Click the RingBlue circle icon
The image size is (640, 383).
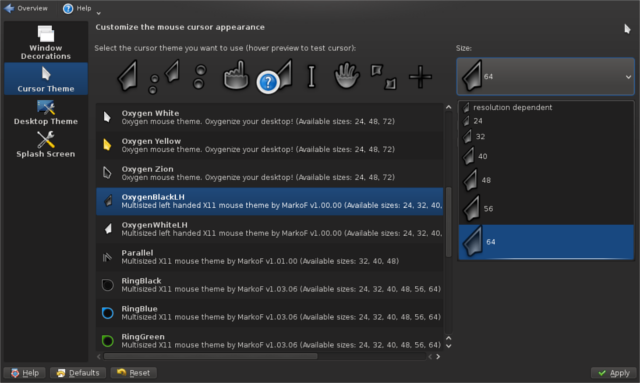(107, 313)
